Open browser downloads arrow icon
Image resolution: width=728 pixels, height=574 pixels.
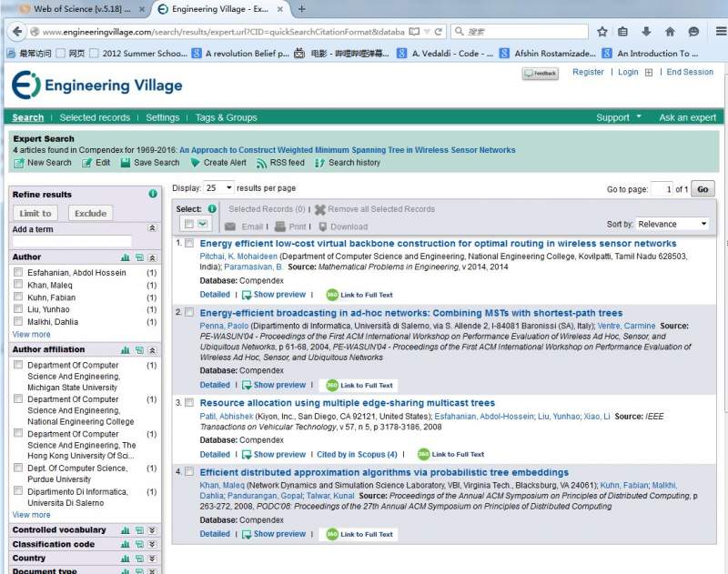[646, 32]
